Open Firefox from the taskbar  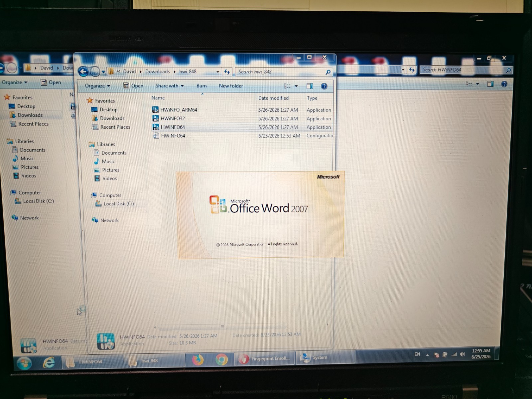point(198,360)
